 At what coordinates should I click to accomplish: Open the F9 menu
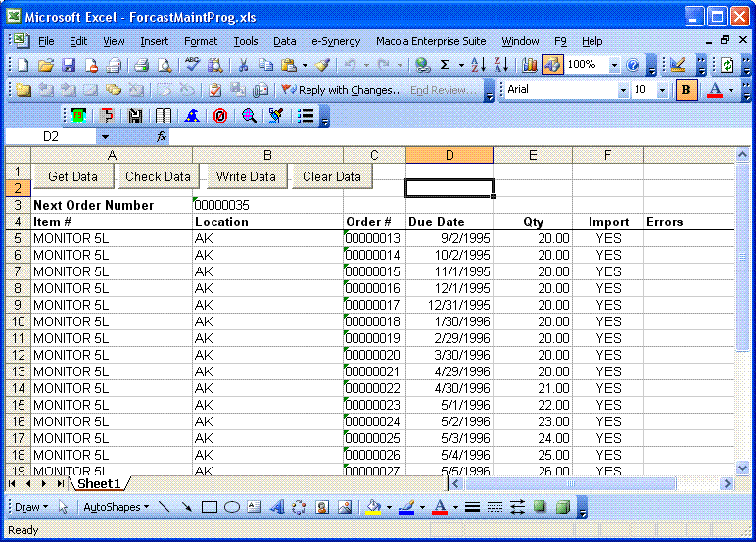pos(560,41)
